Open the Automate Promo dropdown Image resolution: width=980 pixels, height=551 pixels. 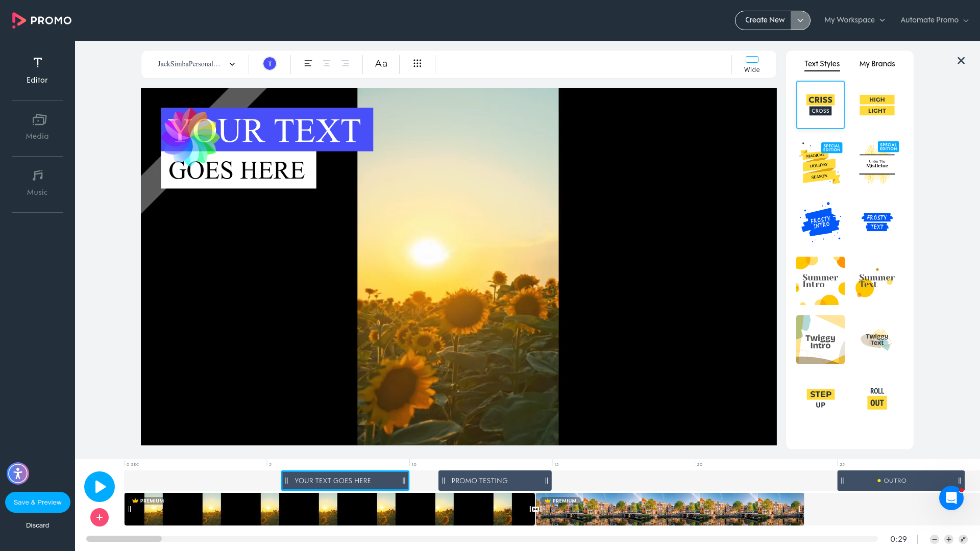tap(934, 20)
